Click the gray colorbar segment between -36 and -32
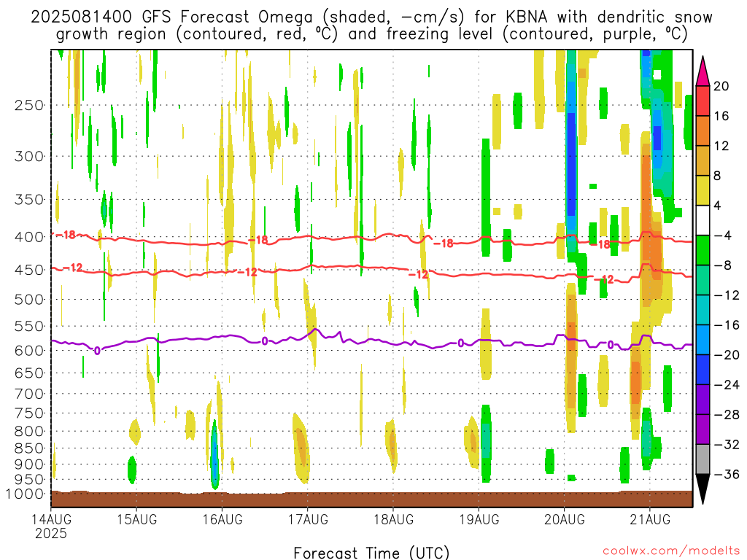The width and height of the screenshot is (747, 560). pos(703,459)
